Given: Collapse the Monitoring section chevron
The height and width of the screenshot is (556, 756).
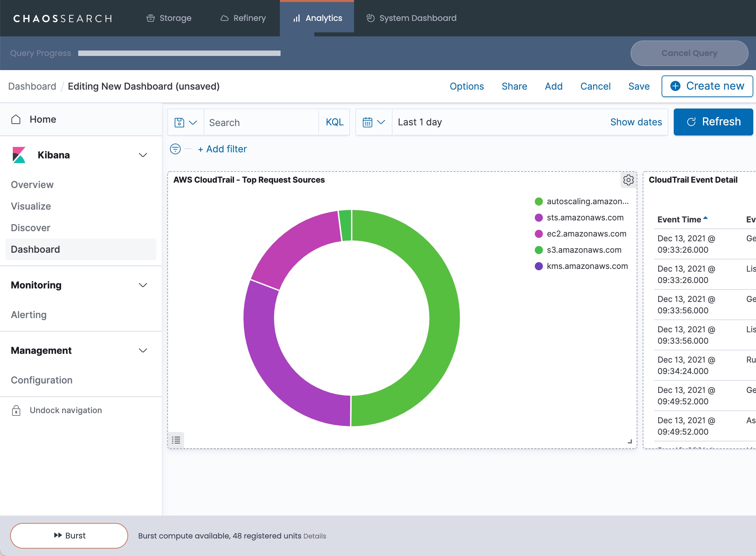Looking at the screenshot, I should click(143, 285).
